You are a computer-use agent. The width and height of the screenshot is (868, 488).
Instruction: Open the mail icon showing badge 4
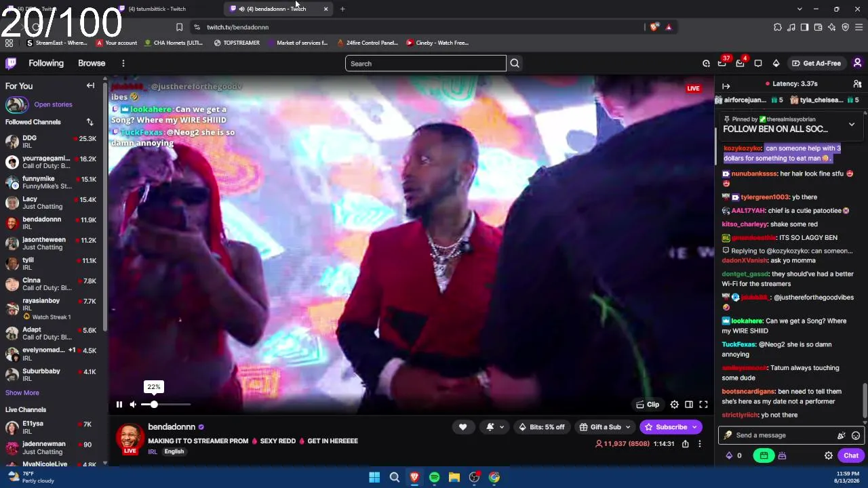[741, 62]
